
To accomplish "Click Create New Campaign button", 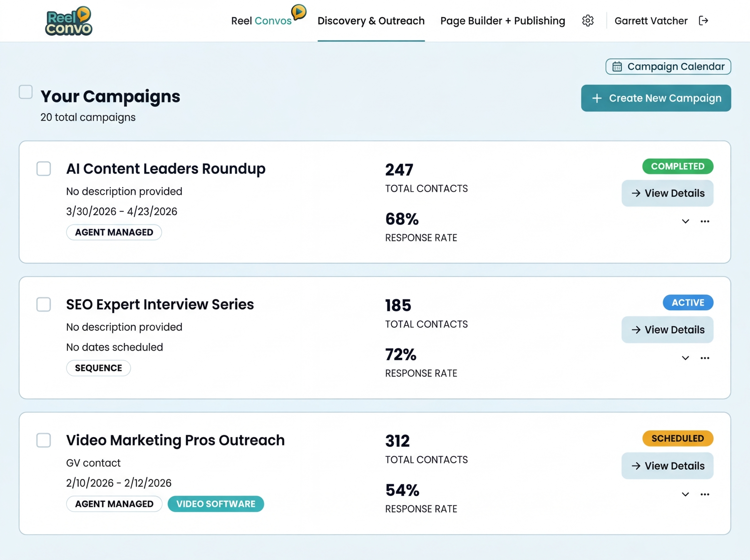I will click(656, 98).
